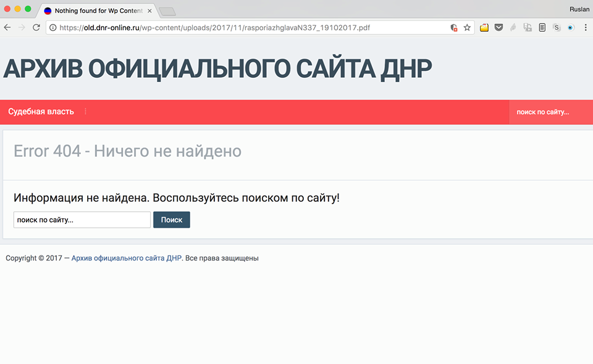Open the translate extension icon
Viewport: 593px width, 364px height.
pos(528,28)
